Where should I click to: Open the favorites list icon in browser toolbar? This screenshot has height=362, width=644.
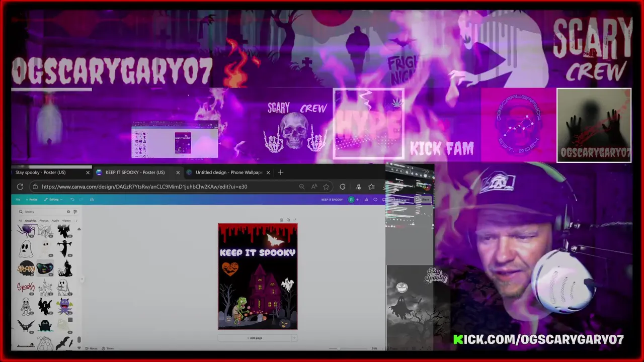coord(371,187)
